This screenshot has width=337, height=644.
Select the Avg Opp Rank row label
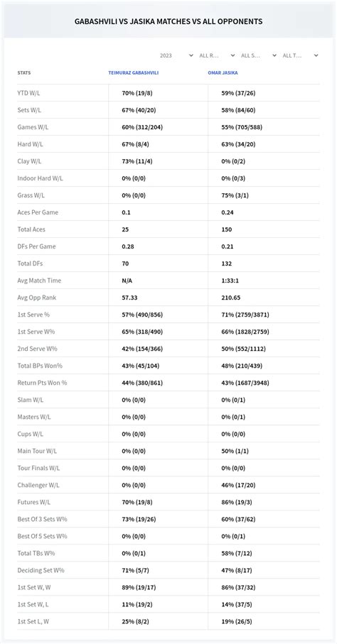37,298
